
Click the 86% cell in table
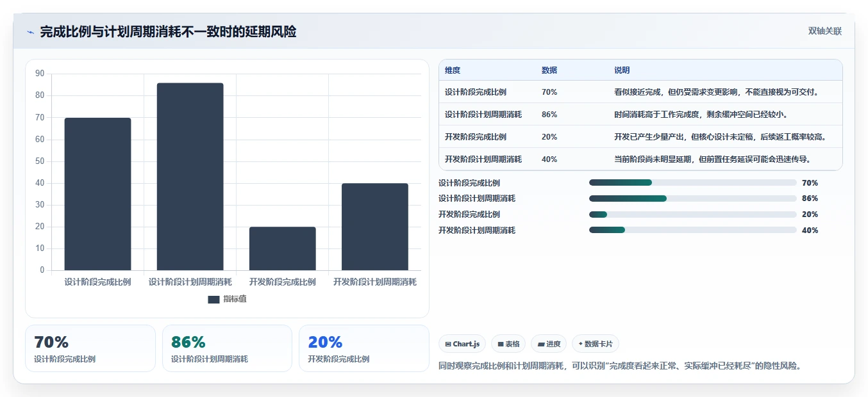coord(549,115)
